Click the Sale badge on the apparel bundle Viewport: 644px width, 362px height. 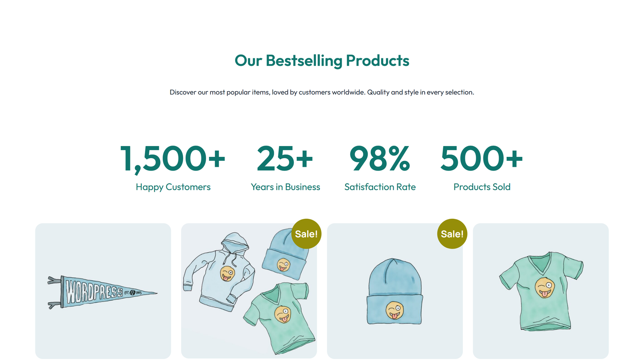(306, 234)
